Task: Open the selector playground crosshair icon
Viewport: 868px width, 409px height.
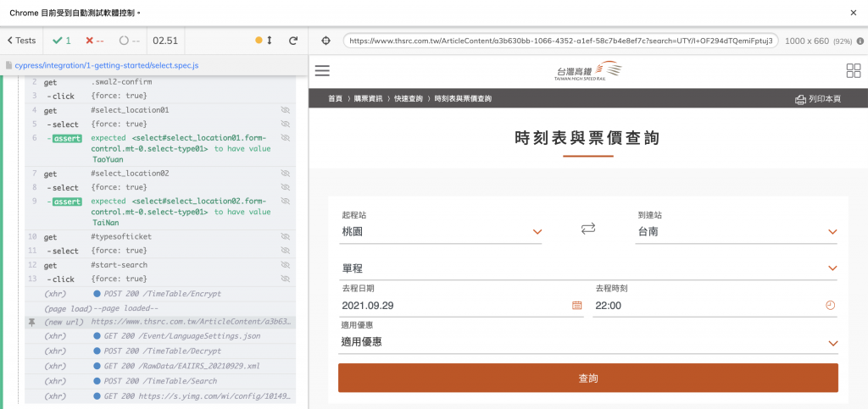Action: 326,41
